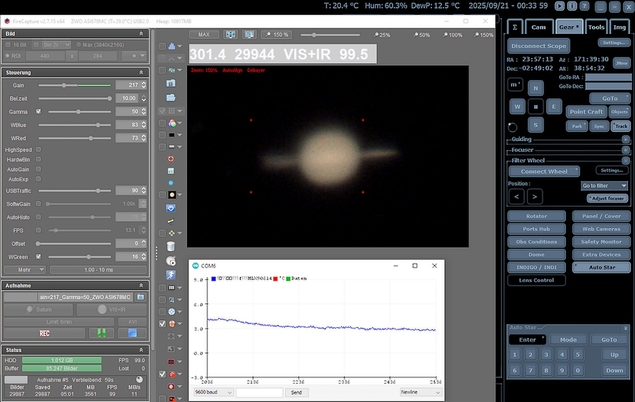
Task: Click the serial text input field beside Send
Action: click(x=258, y=393)
